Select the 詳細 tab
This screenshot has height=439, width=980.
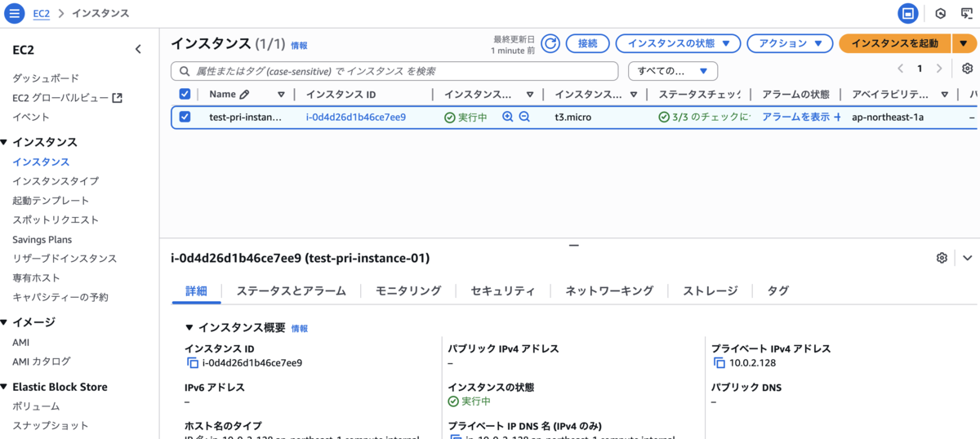[196, 290]
